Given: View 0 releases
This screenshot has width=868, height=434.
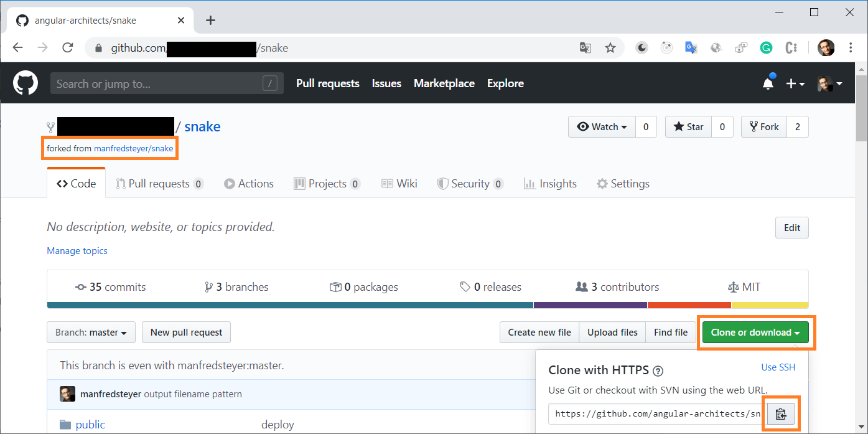Looking at the screenshot, I should click(x=491, y=287).
